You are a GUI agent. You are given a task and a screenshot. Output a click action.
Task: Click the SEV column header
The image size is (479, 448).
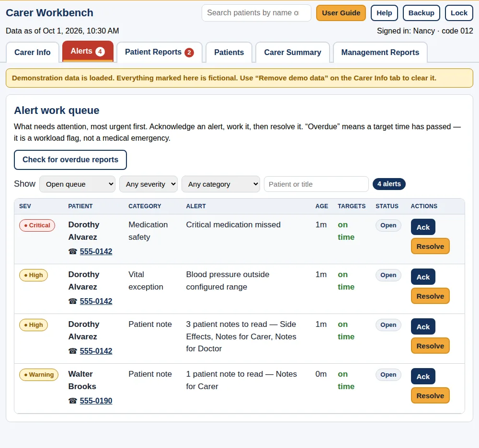25,206
